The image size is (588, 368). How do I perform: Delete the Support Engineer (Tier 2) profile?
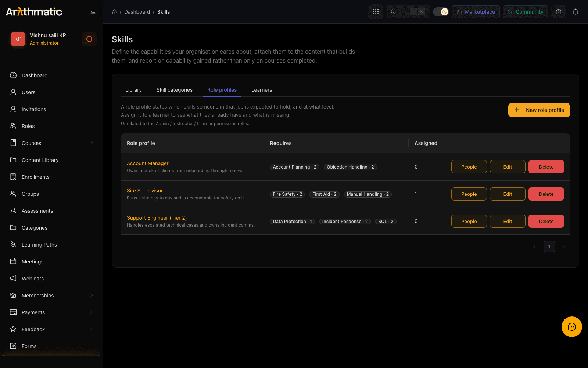[546, 221]
